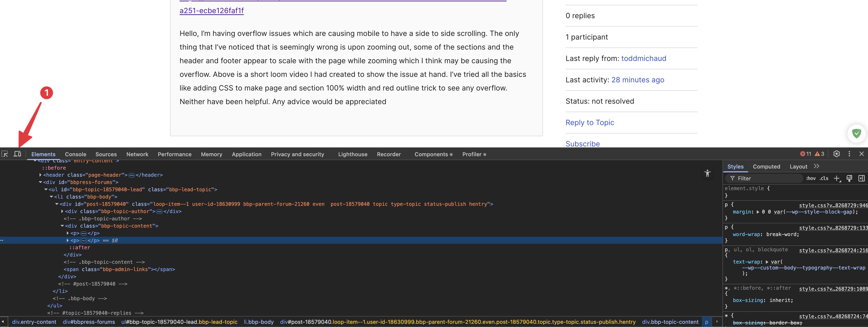Open DevTools three-dot customize menu
Viewport: 868px width, 327px height.
click(849, 154)
